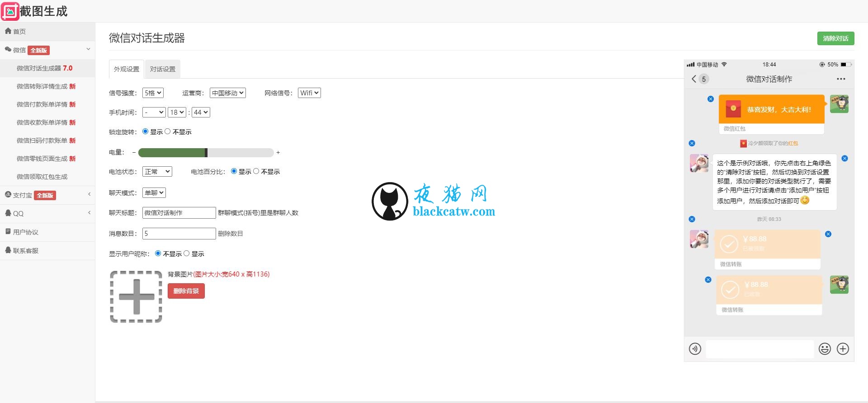The height and width of the screenshot is (403, 868).
Task: Click the unread count badge 5
Action: pos(703,79)
